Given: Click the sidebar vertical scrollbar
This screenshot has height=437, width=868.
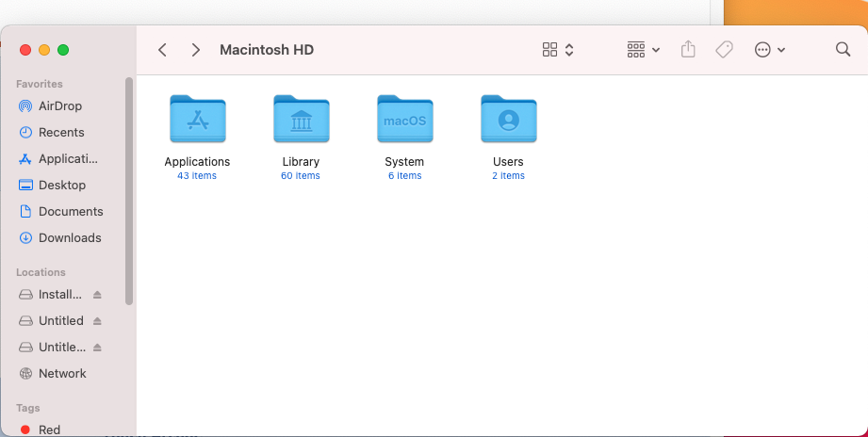Looking at the screenshot, I should 129,191.
